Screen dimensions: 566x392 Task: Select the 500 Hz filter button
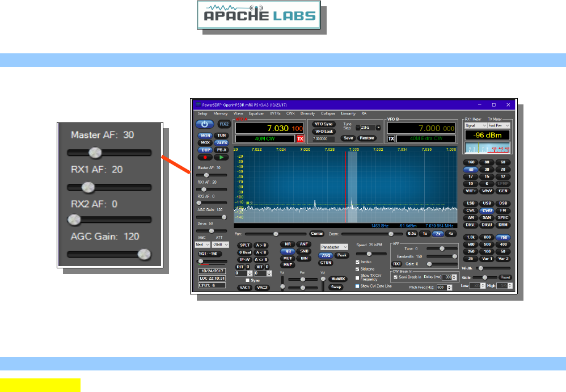(x=487, y=245)
